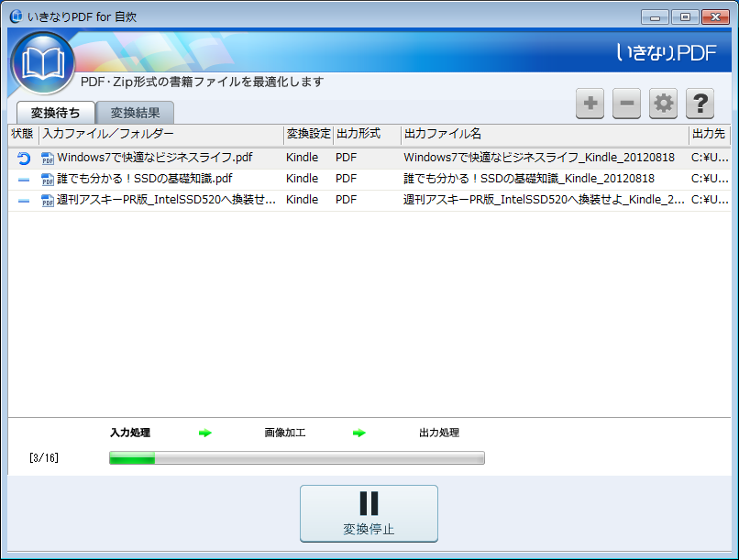This screenshot has height=560, width=739.
Task: Click the status dash icon of SSDの基礎知識 row
Action: point(24,180)
